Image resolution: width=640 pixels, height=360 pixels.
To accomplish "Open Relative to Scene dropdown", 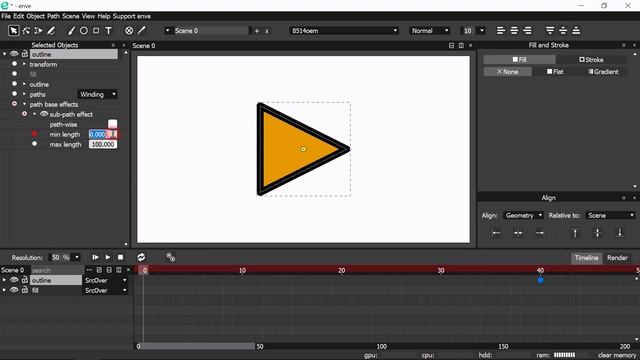I will (x=611, y=215).
